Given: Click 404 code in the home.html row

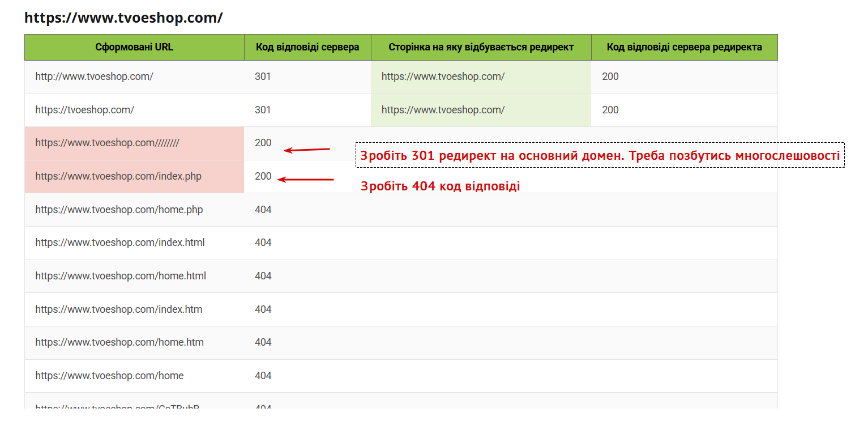Looking at the screenshot, I should pyautogui.click(x=263, y=276).
